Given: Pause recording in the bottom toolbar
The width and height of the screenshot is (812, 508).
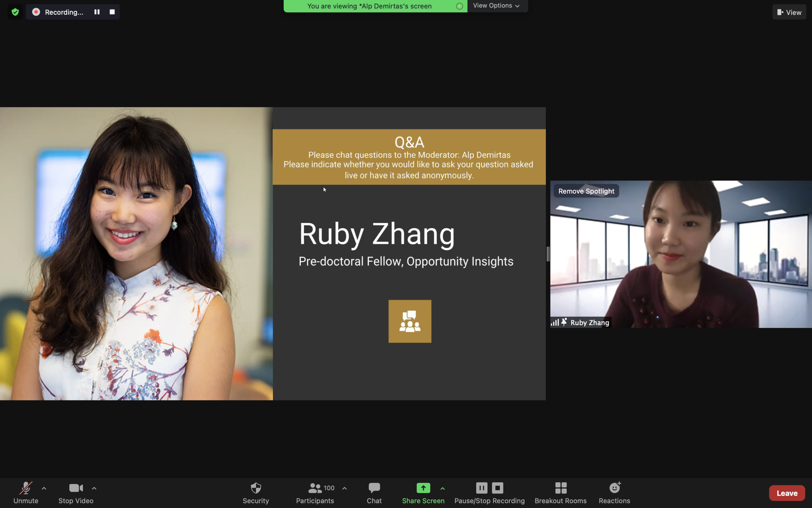Looking at the screenshot, I should (482, 488).
